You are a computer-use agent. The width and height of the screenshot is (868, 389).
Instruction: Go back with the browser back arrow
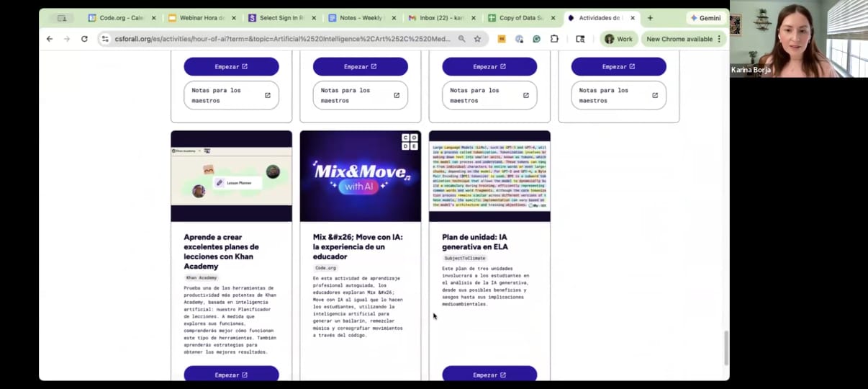tap(50, 39)
